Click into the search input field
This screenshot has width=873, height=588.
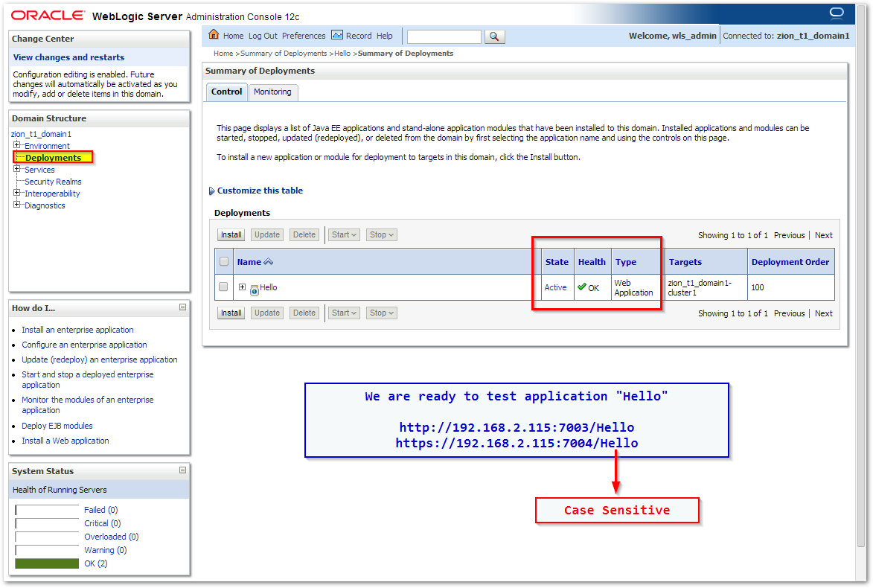point(444,36)
